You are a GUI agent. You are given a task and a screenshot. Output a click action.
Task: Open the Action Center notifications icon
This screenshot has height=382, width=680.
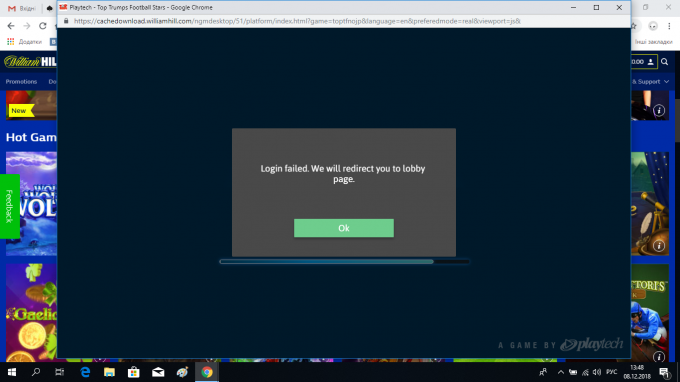[664, 372]
